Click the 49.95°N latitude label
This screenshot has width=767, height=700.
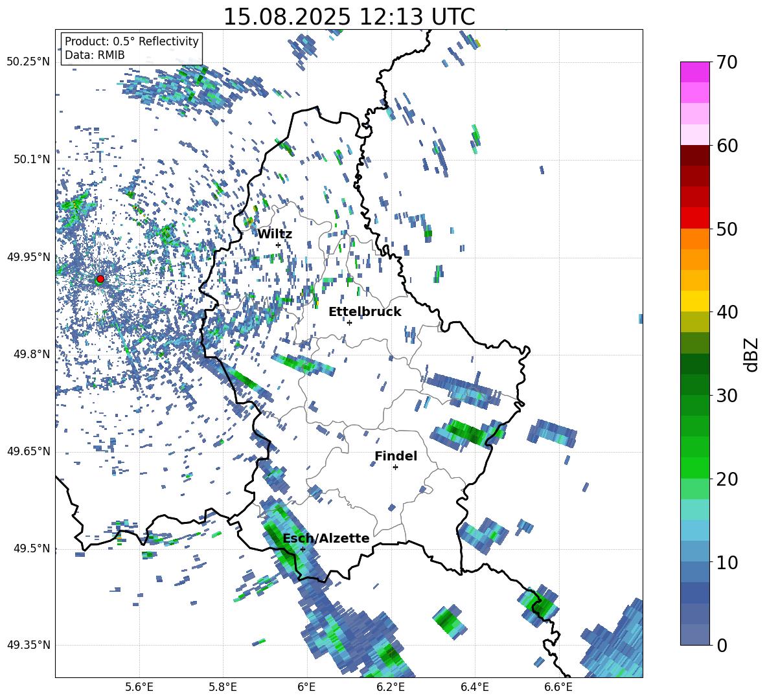point(29,257)
